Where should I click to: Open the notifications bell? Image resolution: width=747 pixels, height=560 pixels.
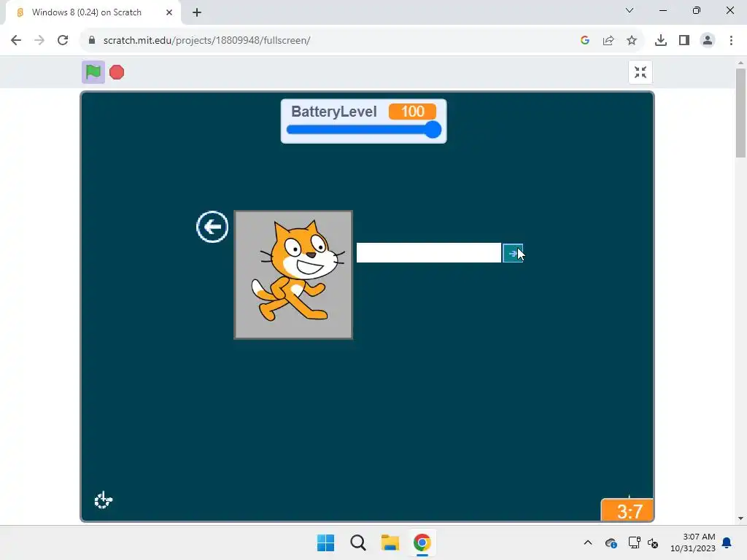[x=727, y=542]
